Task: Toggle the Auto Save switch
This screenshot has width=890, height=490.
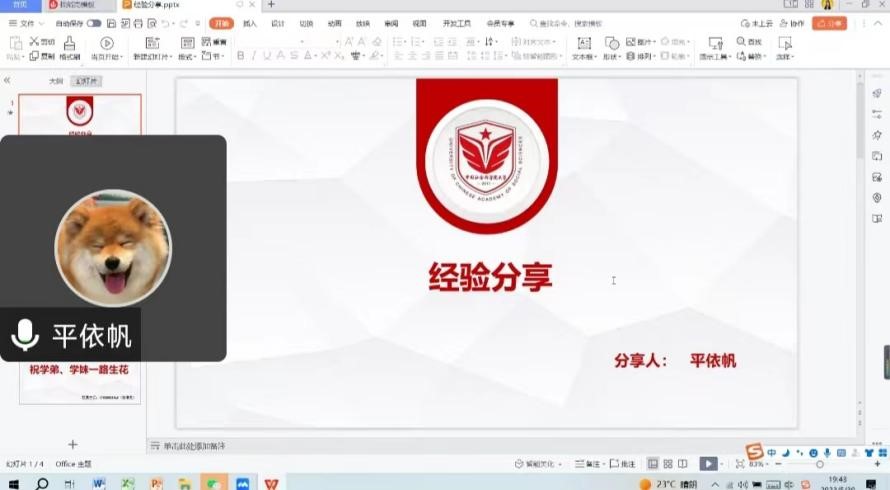Action: tap(94, 23)
